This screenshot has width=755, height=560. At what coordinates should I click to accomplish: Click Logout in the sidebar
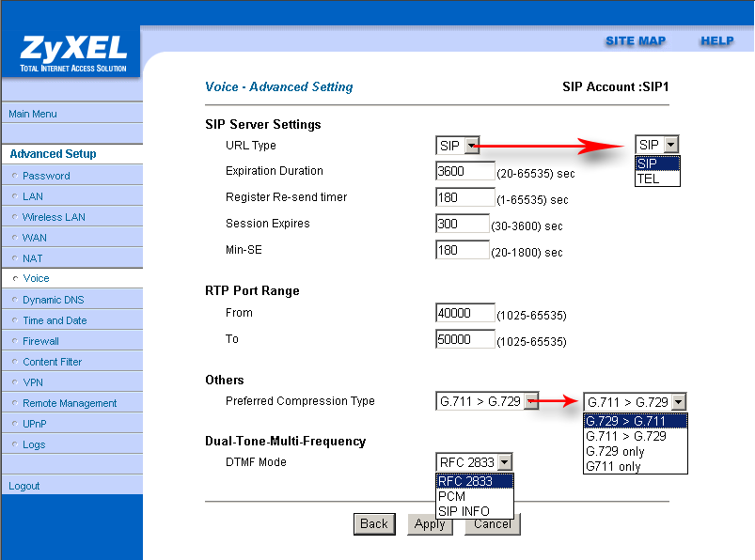(24, 486)
